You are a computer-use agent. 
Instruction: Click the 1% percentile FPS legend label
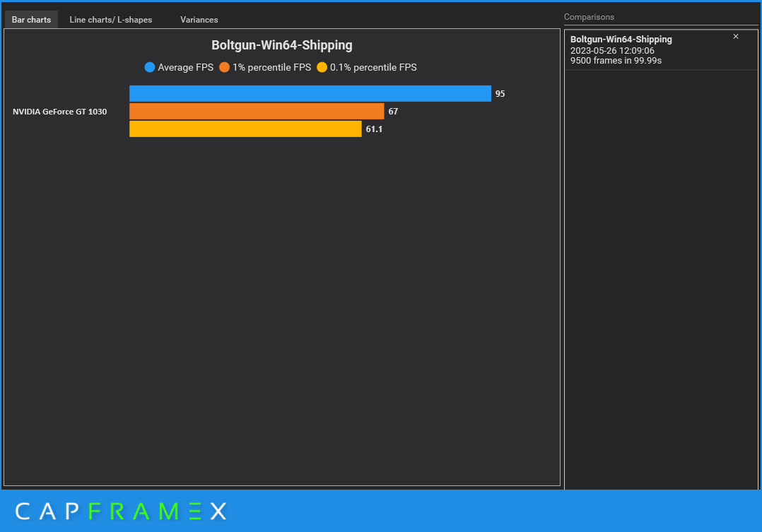(271, 68)
